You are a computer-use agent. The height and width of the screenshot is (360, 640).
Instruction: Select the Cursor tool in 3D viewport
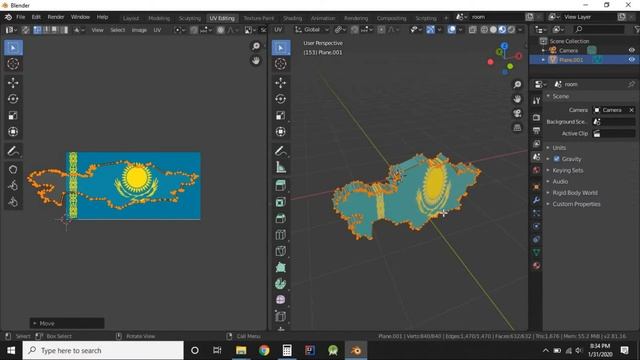coord(281,64)
